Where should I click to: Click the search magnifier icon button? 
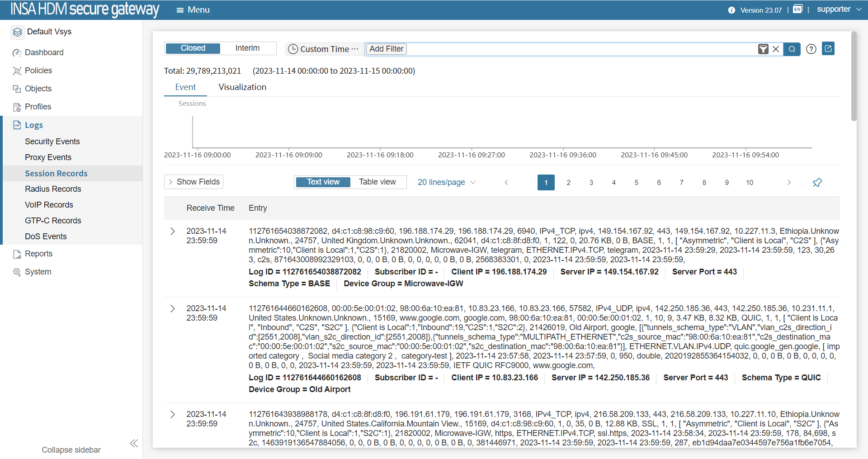792,49
